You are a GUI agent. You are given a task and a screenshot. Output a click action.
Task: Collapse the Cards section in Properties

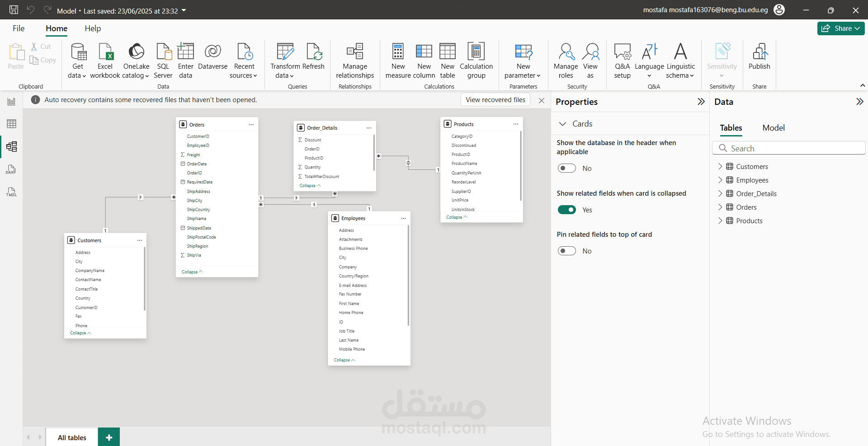click(x=563, y=124)
